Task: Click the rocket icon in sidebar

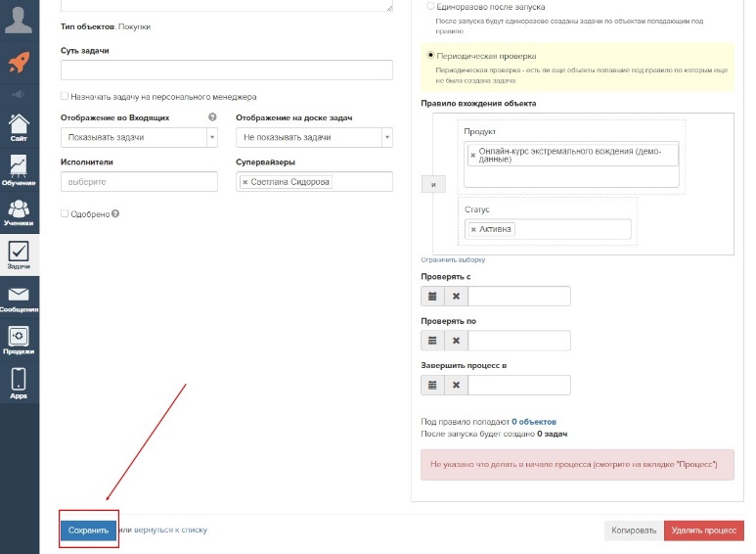Action: pyautogui.click(x=19, y=64)
